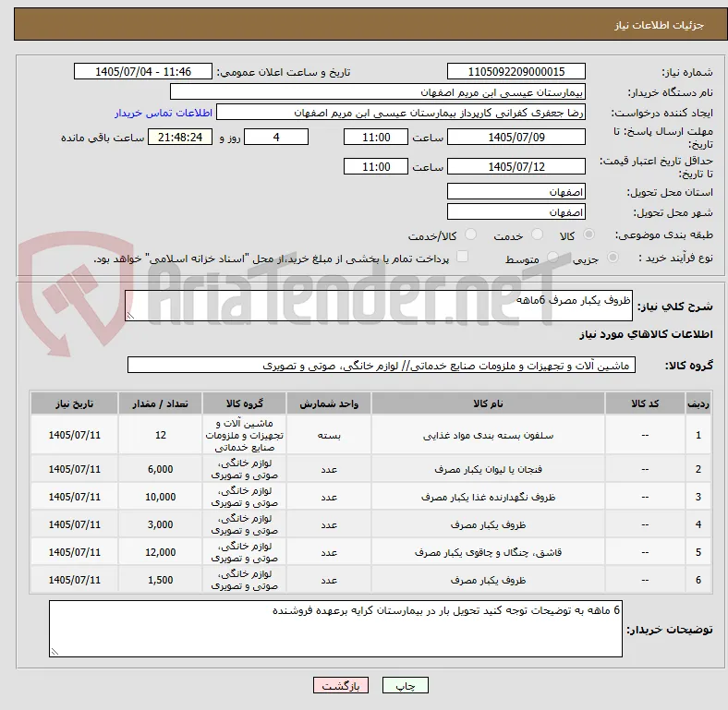The height and width of the screenshot is (710, 728).
Task: Click the کد کالا column header
Action: 645,403
